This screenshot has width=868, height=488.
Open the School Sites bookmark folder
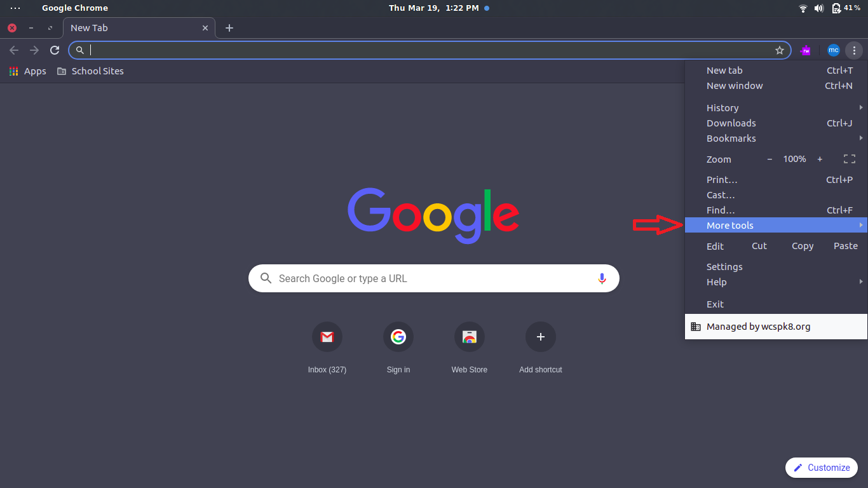(90, 71)
